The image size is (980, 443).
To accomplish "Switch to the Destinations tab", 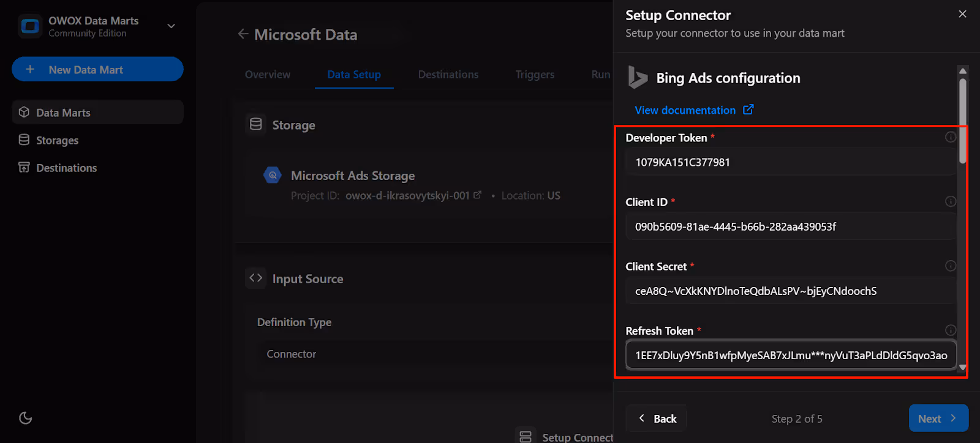I will click(x=448, y=75).
